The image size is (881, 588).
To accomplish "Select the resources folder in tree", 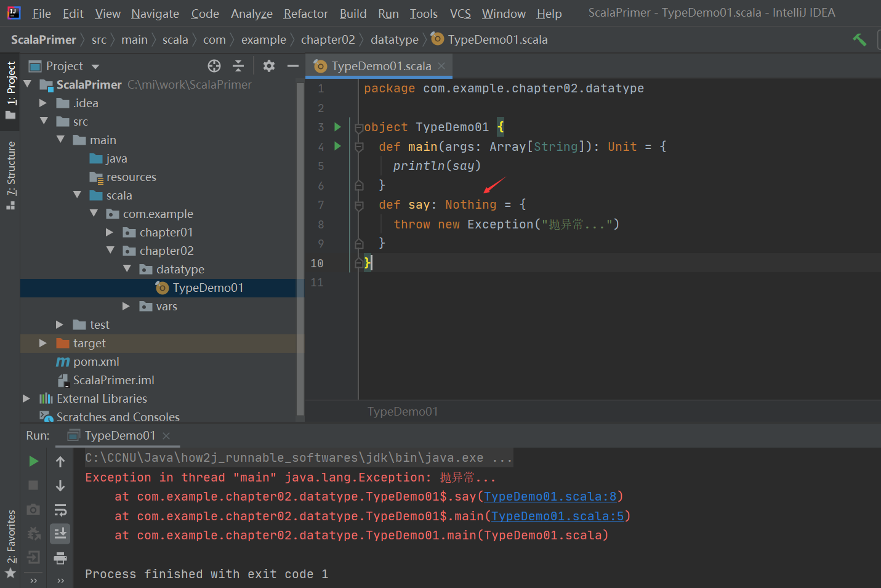I will point(131,177).
